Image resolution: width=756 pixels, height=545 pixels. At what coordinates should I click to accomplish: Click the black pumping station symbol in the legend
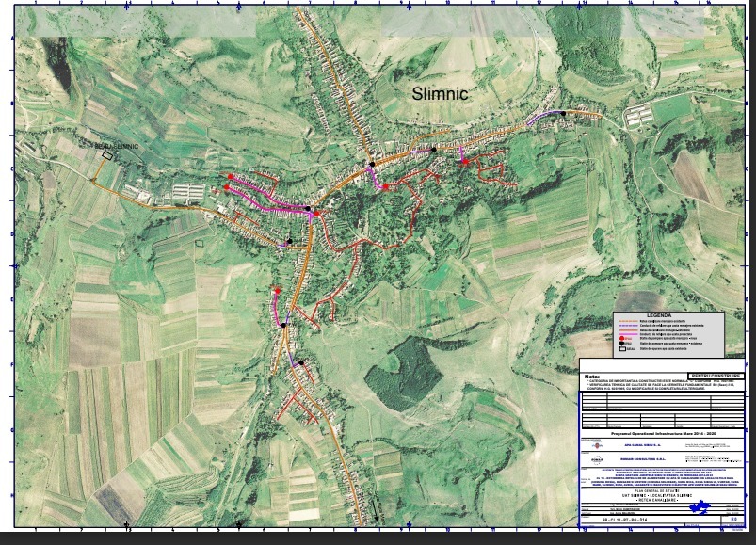621,343
